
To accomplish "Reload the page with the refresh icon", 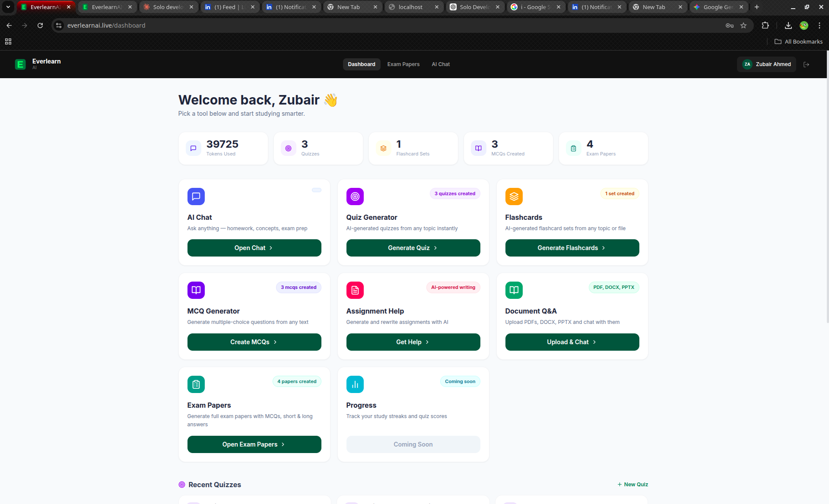I will click(40, 25).
